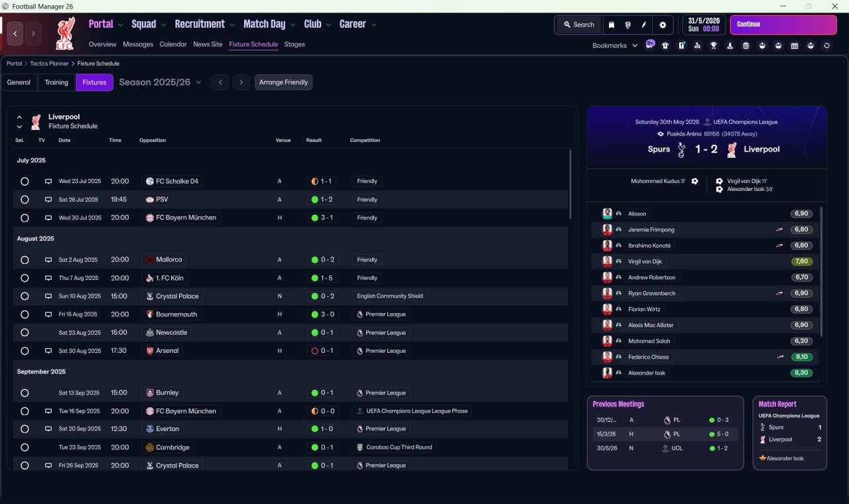The height and width of the screenshot is (504, 849).
Task: Select the PSV fixture radio button
Action: 25,200
